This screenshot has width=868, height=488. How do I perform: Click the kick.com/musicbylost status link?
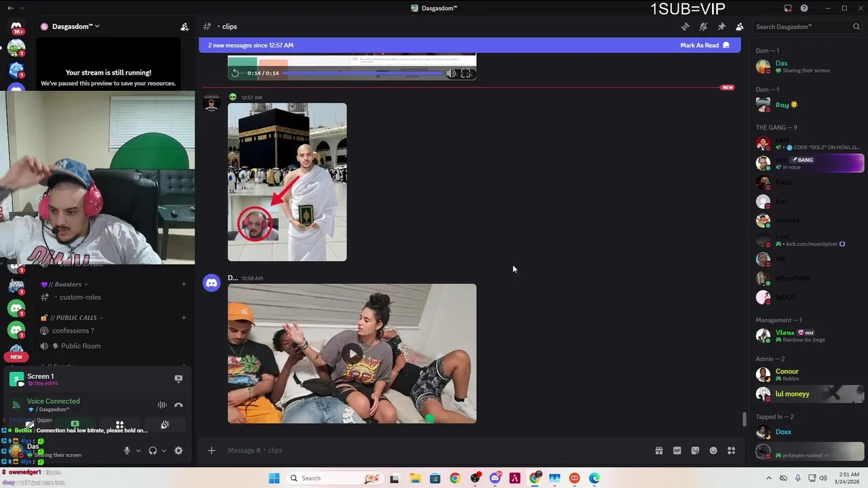[x=812, y=244]
